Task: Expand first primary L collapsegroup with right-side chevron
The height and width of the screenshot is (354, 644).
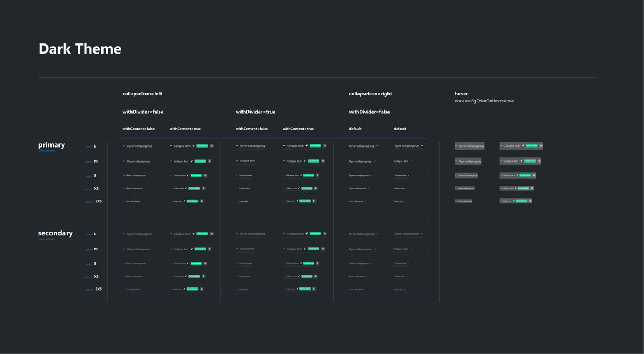Action: (x=377, y=146)
